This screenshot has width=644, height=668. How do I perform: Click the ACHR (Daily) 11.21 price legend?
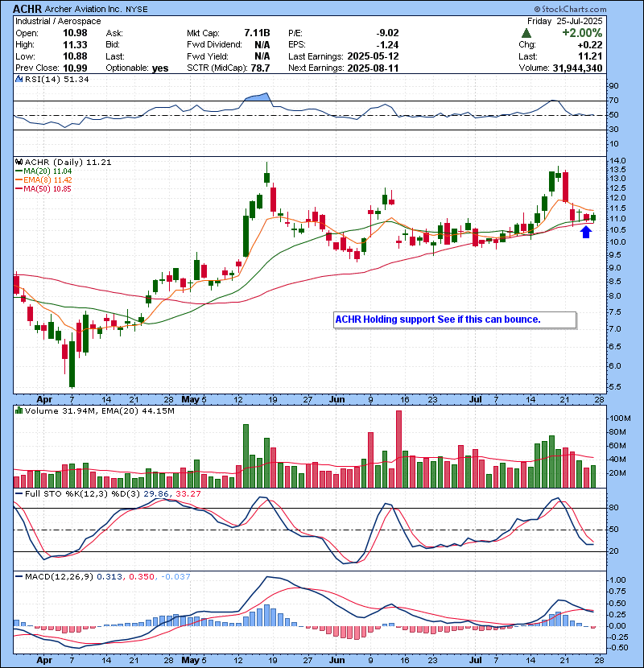click(68, 163)
